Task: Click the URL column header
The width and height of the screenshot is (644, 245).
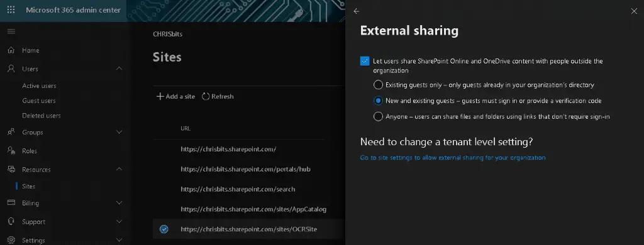Action: pos(186,128)
